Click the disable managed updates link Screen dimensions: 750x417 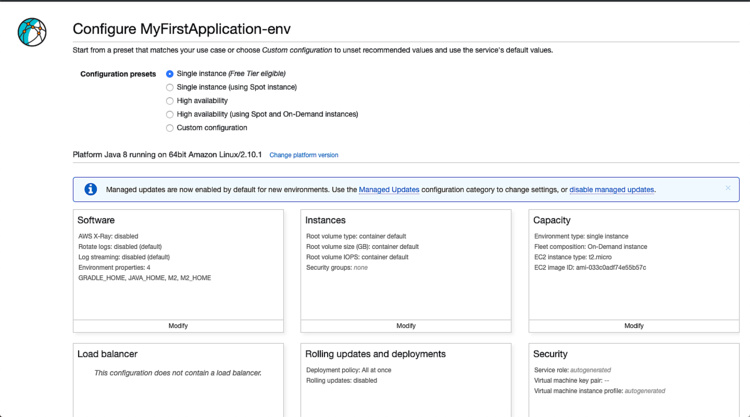click(612, 189)
